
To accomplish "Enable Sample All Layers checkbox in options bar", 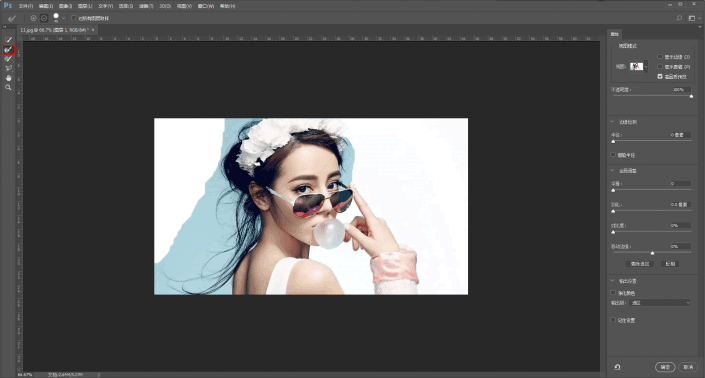I will (73, 18).
